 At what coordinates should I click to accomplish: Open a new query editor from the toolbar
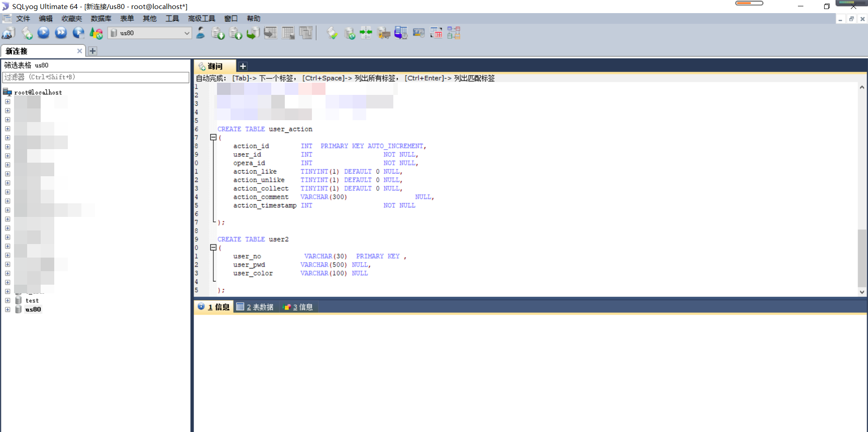click(x=27, y=33)
